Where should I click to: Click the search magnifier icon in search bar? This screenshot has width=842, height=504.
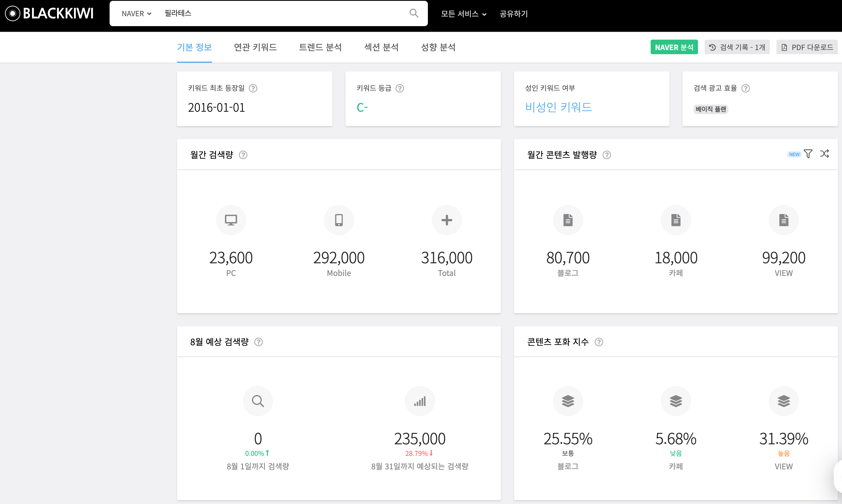[414, 13]
